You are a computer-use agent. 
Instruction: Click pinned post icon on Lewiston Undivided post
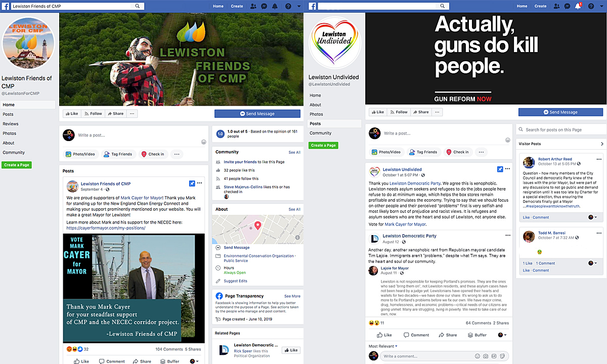[500, 169]
